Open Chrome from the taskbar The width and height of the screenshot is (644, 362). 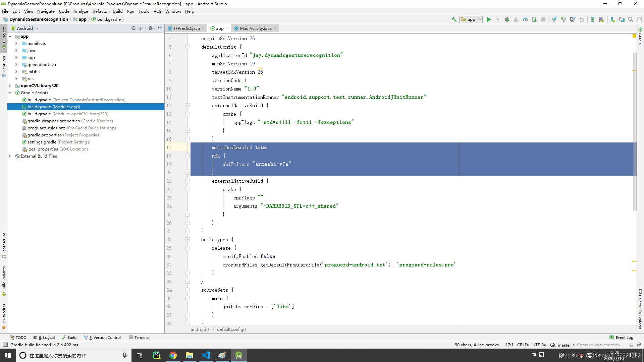[173, 355]
